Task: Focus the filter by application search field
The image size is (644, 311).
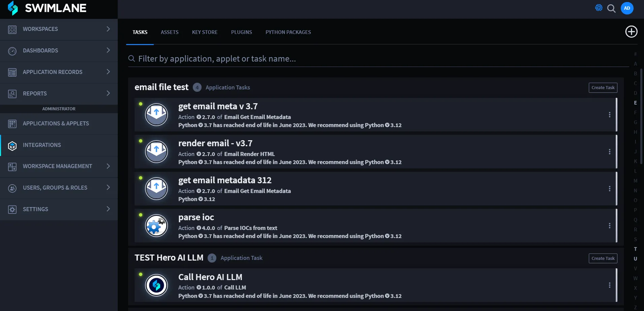Action: click(379, 59)
